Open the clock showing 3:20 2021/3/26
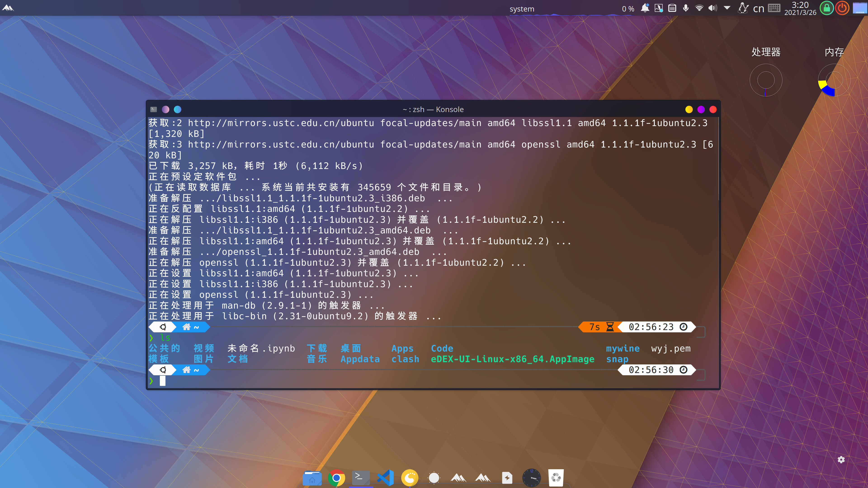Viewport: 868px width, 488px height. tap(800, 8)
